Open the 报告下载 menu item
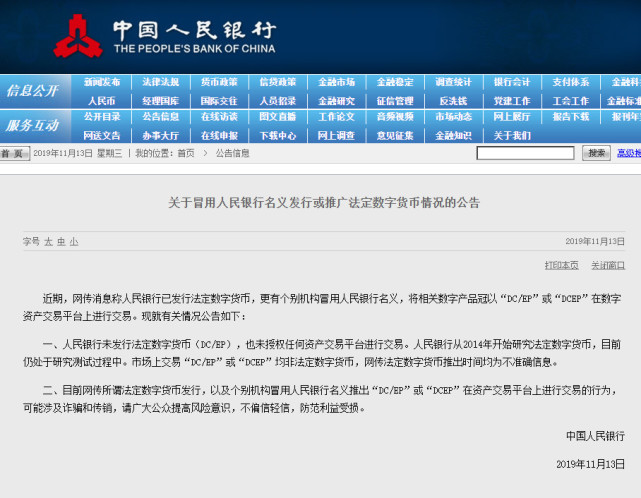This screenshot has width=641, height=498. (x=571, y=117)
